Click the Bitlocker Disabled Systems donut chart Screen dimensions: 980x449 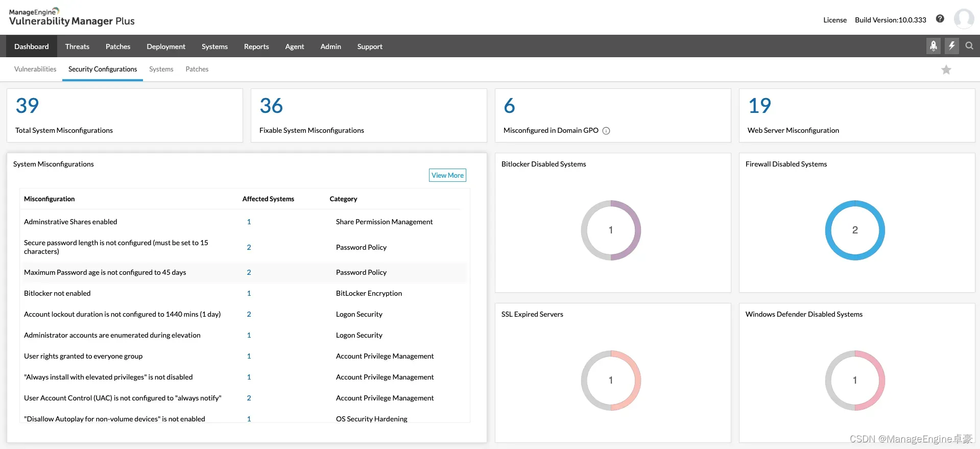pos(611,230)
